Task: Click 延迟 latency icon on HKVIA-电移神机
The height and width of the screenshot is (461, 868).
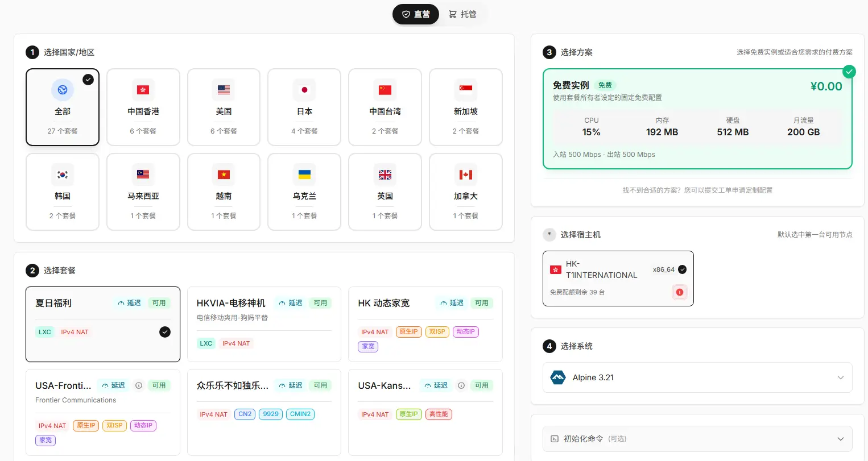Action: pyautogui.click(x=282, y=304)
